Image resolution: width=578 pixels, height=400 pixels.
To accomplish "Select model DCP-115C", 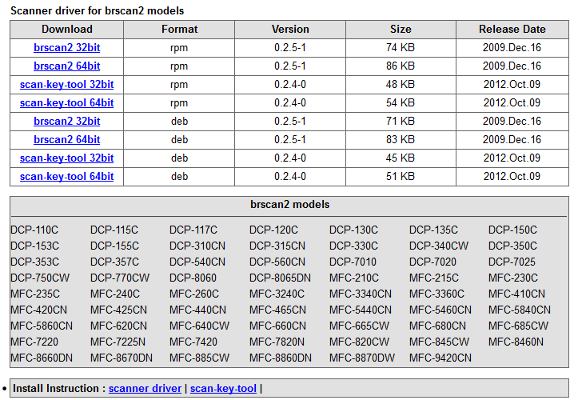I will 114,230.
